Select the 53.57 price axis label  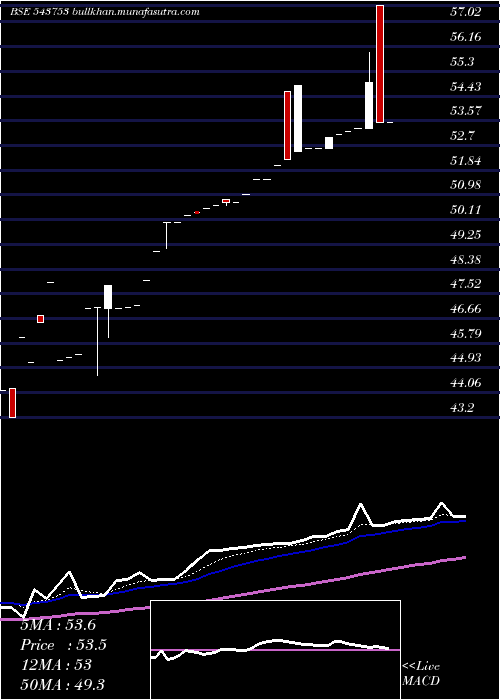(x=466, y=111)
